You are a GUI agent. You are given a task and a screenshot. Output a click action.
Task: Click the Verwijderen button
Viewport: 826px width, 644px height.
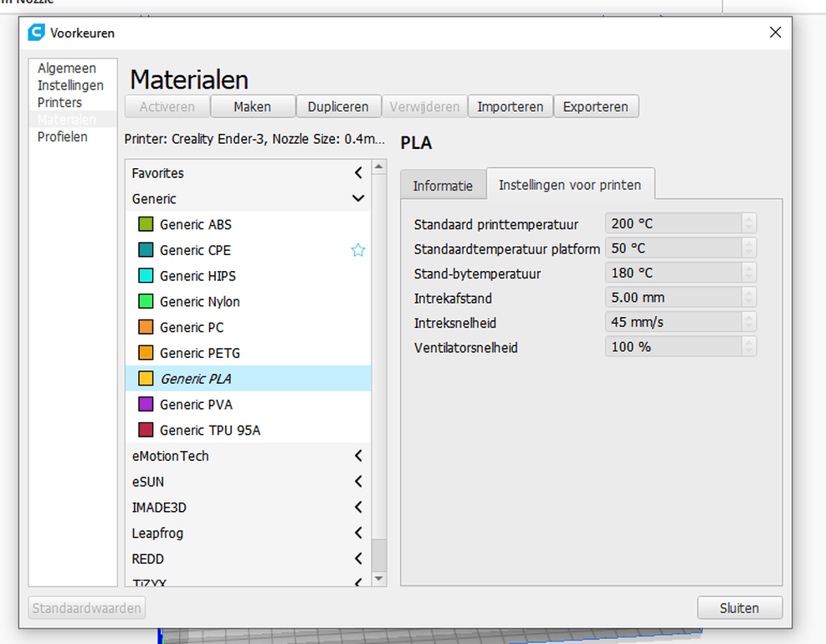(424, 106)
